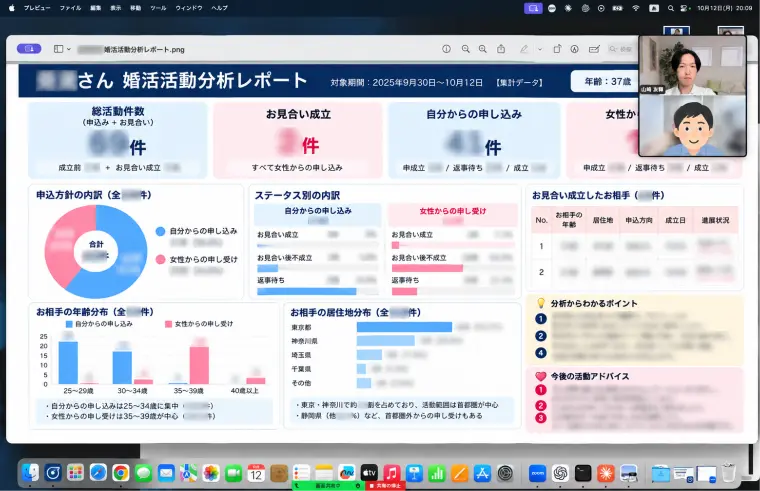Screen dimensions: 760x491
Task: Open the battery status menu
Action: [617, 8]
